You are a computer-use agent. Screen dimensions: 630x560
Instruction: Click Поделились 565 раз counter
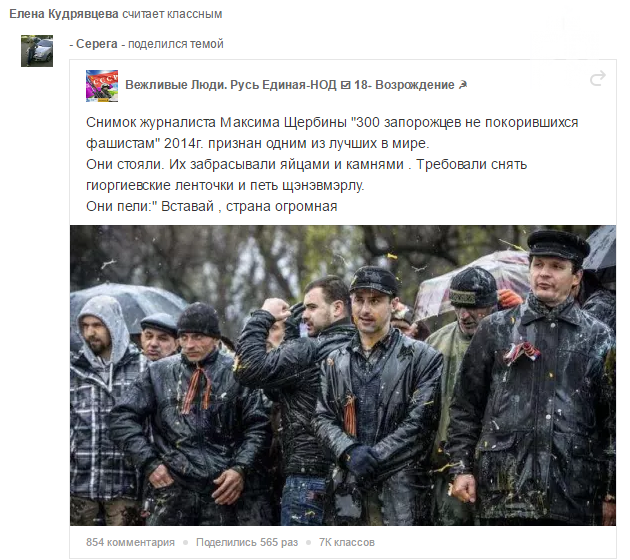click(x=247, y=542)
